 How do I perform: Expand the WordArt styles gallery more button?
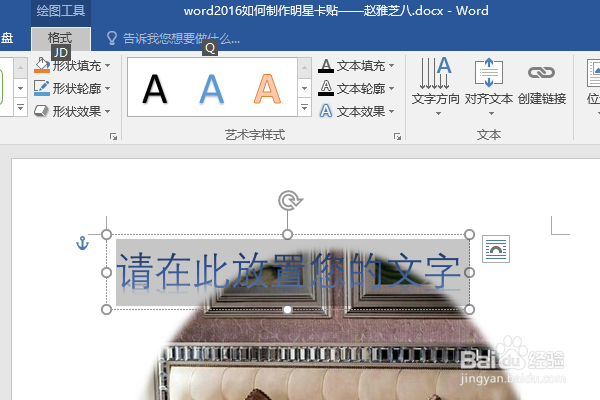point(304,107)
